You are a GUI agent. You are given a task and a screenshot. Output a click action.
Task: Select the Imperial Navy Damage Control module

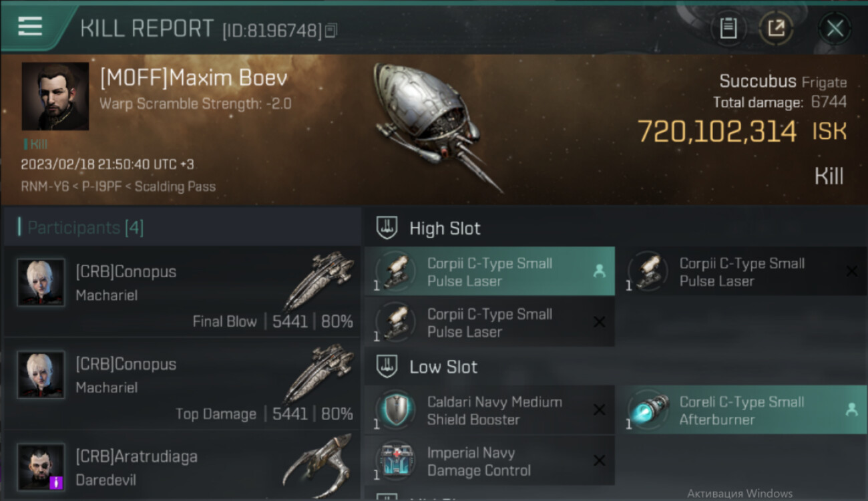pyautogui.click(x=489, y=461)
